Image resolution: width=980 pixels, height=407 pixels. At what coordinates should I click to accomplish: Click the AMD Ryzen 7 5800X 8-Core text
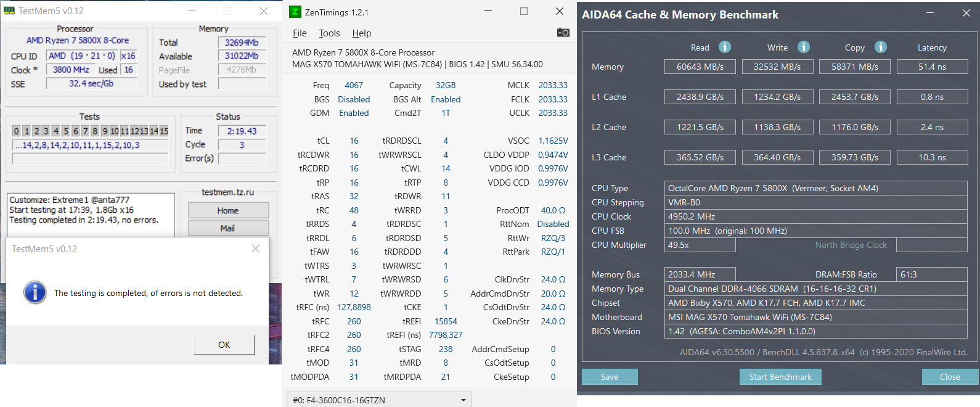coord(78,40)
